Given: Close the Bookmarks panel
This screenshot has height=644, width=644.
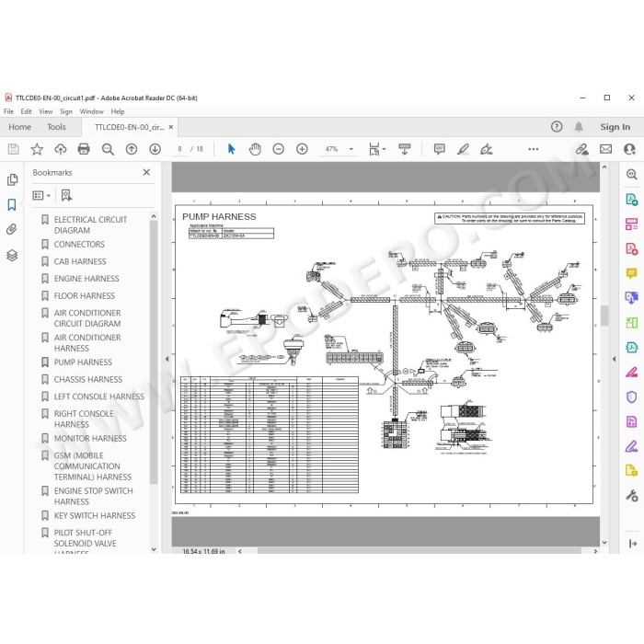Looking at the screenshot, I should pyautogui.click(x=146, y=173).
